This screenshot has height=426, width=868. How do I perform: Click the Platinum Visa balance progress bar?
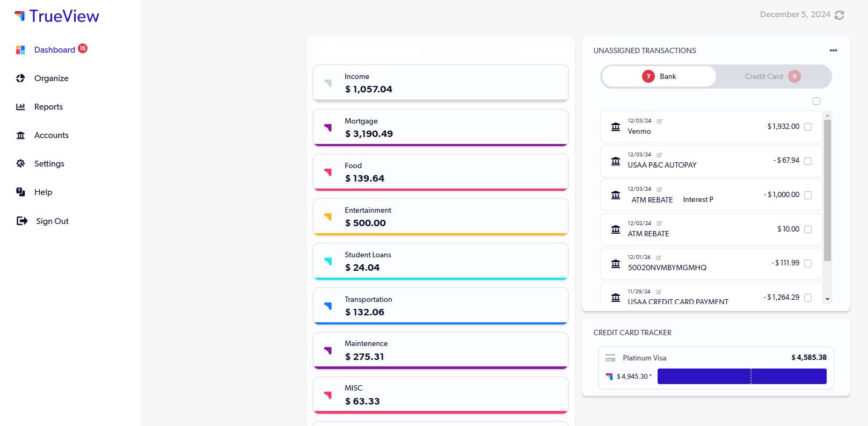tap(742, 376)
